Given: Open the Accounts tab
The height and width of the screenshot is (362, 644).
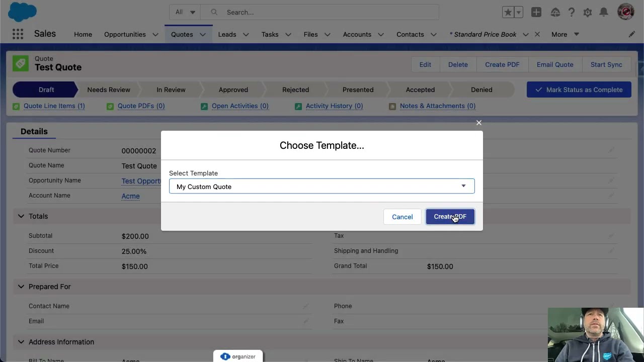Looking at the screenshot, I should tap(357, 34).
